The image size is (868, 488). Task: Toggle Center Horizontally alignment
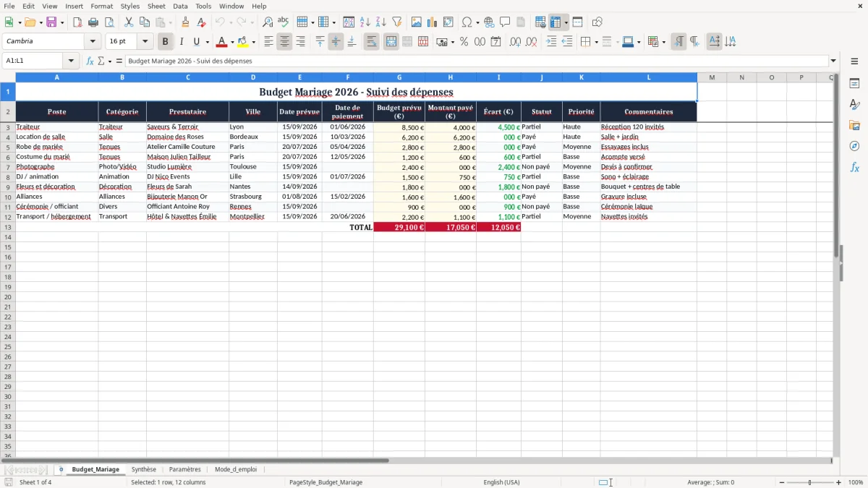click(284, 42)
